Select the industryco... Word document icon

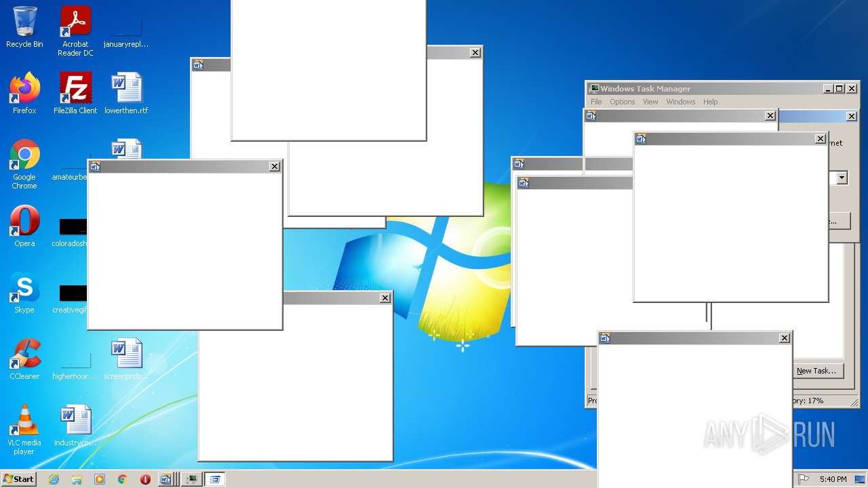(75, 426)
